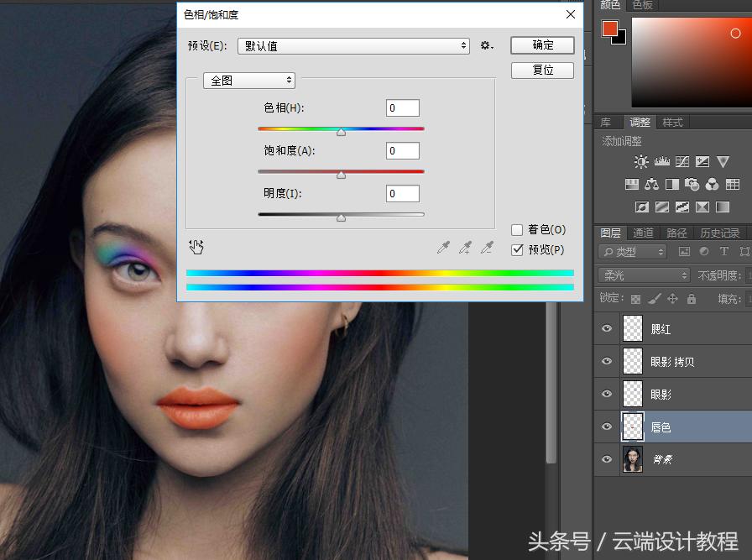
Task: Add a Photo Filter adjustment
Action: point(692,184)
